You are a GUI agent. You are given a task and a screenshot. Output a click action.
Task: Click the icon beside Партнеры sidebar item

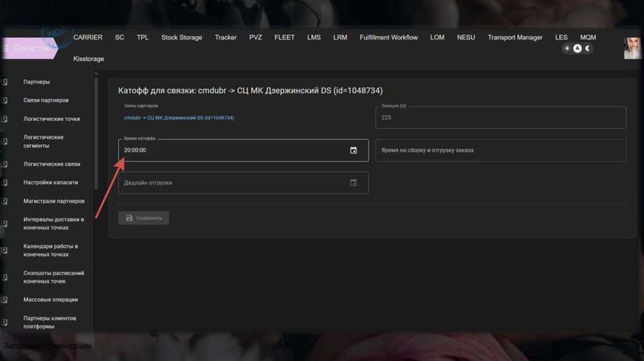4,82
